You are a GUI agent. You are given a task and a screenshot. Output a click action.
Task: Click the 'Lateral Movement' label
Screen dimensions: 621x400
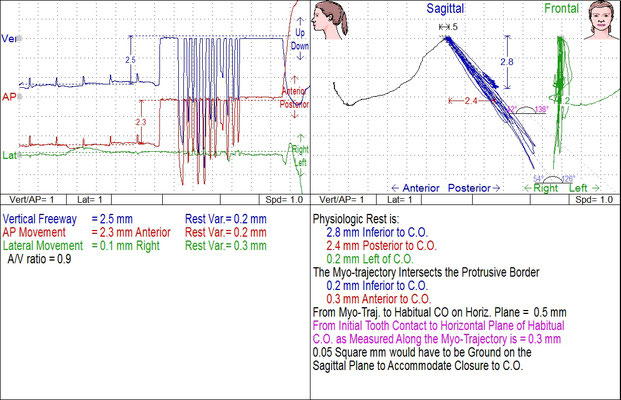[43, 246]
